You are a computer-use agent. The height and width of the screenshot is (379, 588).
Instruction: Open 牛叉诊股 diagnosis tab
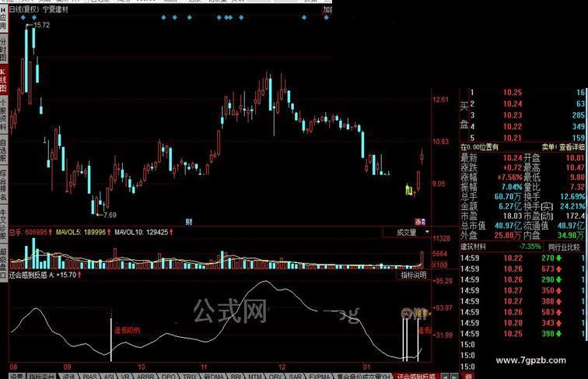(x=3, y=223)
